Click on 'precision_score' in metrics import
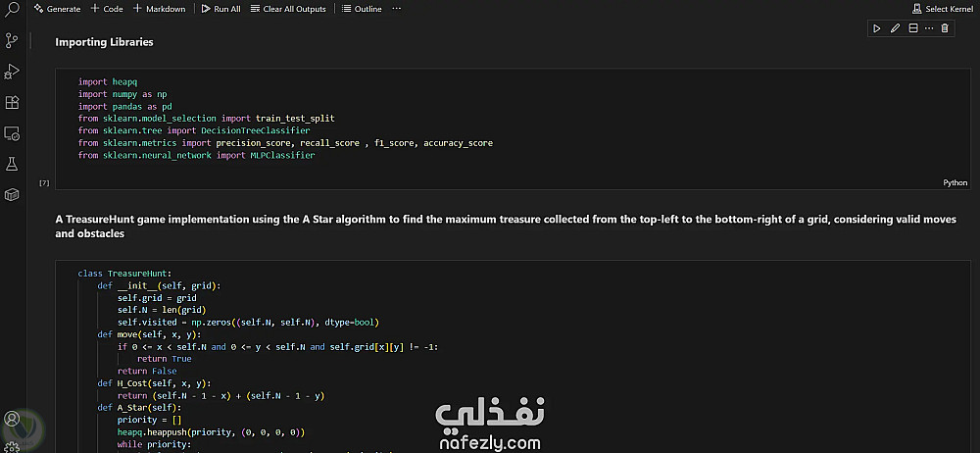 coord(253,143)
